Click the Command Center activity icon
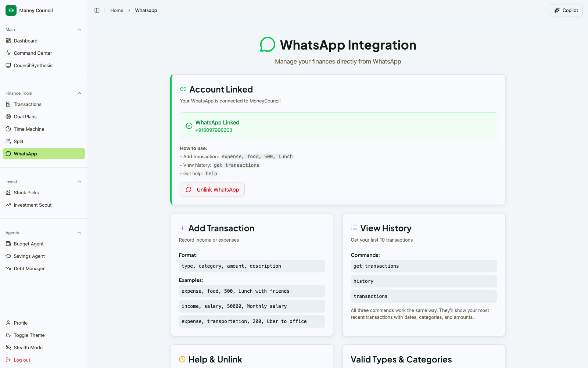 [x=8, y=53]
